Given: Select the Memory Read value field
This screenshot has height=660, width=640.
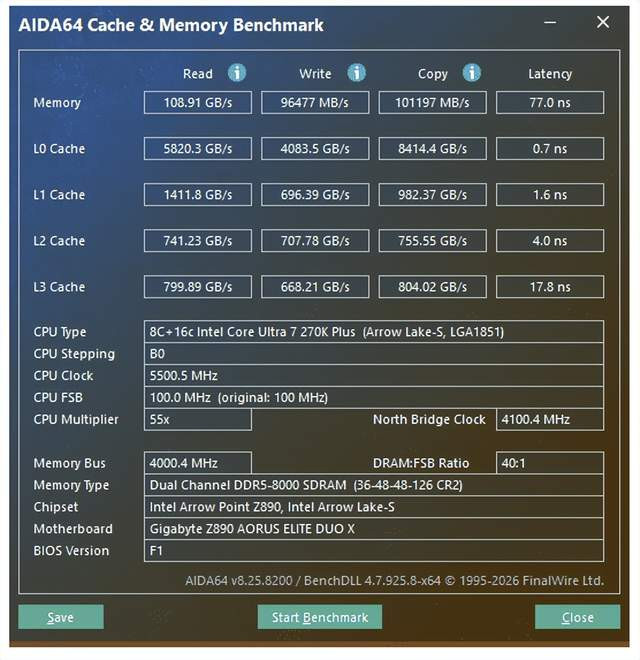Looking at the screenshot, I should click(198, 103).
